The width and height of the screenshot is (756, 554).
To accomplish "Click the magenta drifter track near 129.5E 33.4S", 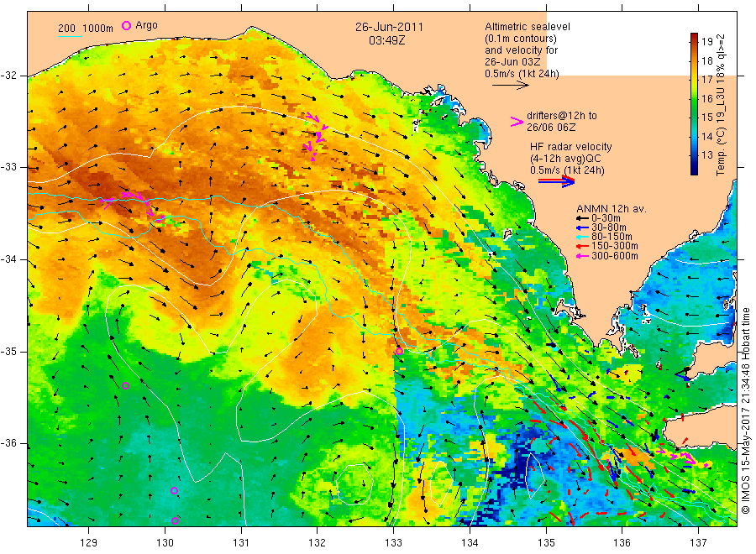I will coord(134,206).
